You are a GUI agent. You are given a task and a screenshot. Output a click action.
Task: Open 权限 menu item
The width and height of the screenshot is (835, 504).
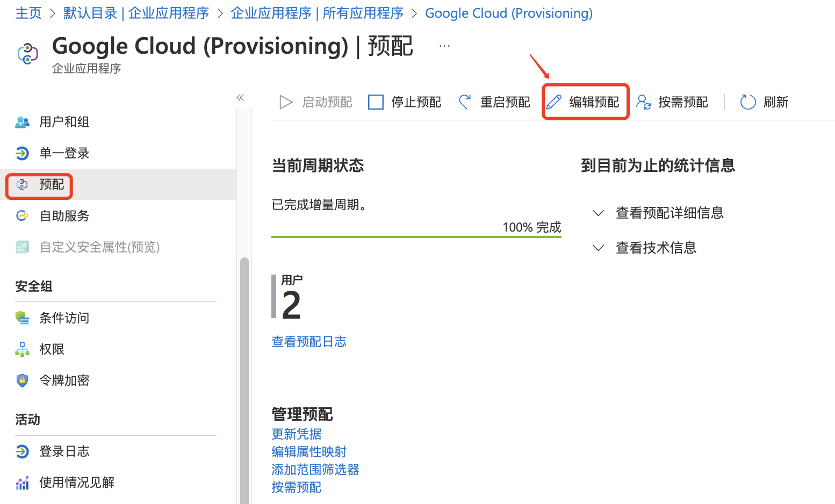point(52,349)
